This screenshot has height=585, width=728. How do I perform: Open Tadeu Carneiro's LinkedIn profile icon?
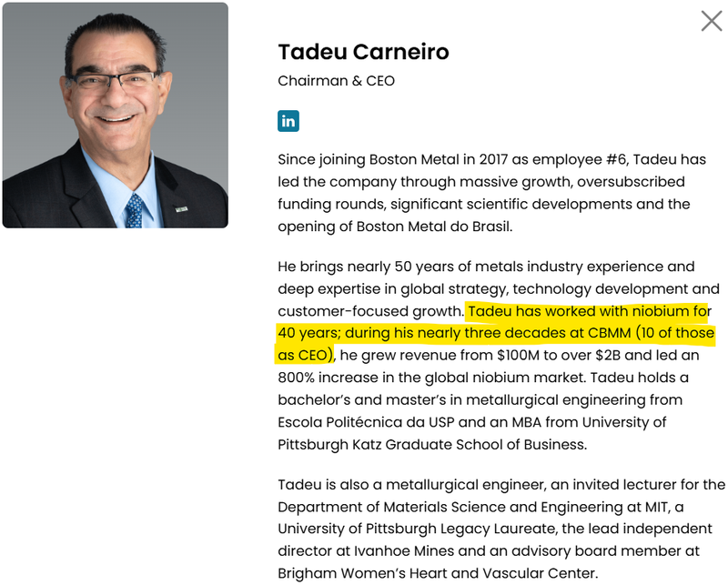coord(288,120)
